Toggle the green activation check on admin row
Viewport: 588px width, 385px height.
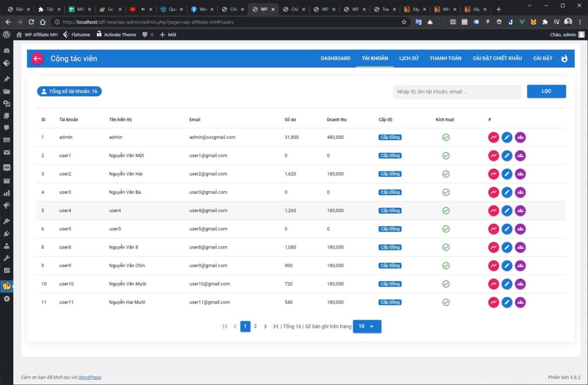click(x=446, y=137)
